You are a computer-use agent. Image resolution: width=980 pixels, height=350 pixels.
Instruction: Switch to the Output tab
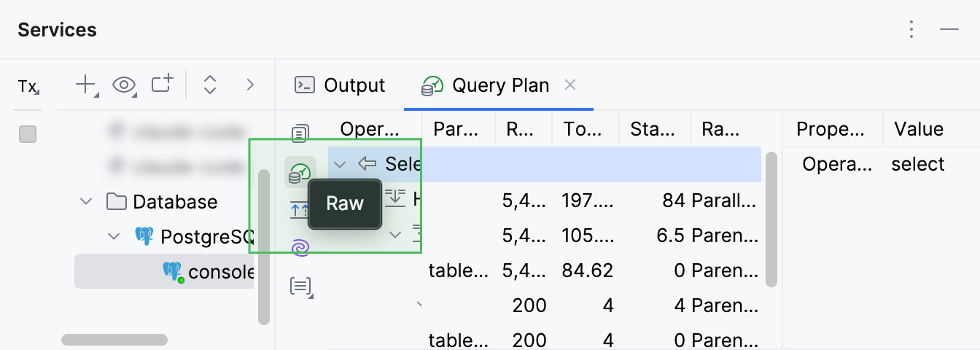[x=340, y=85]
